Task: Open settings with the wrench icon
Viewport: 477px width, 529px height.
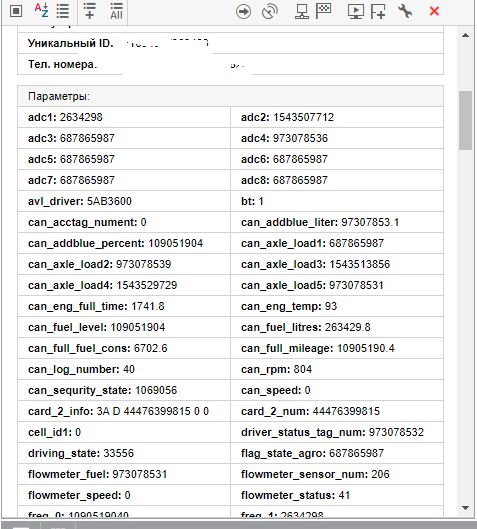Action: [x=405, y=11]
